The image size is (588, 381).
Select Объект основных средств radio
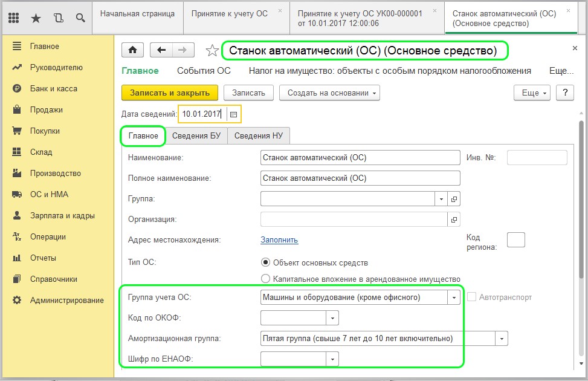click(265, 262)
